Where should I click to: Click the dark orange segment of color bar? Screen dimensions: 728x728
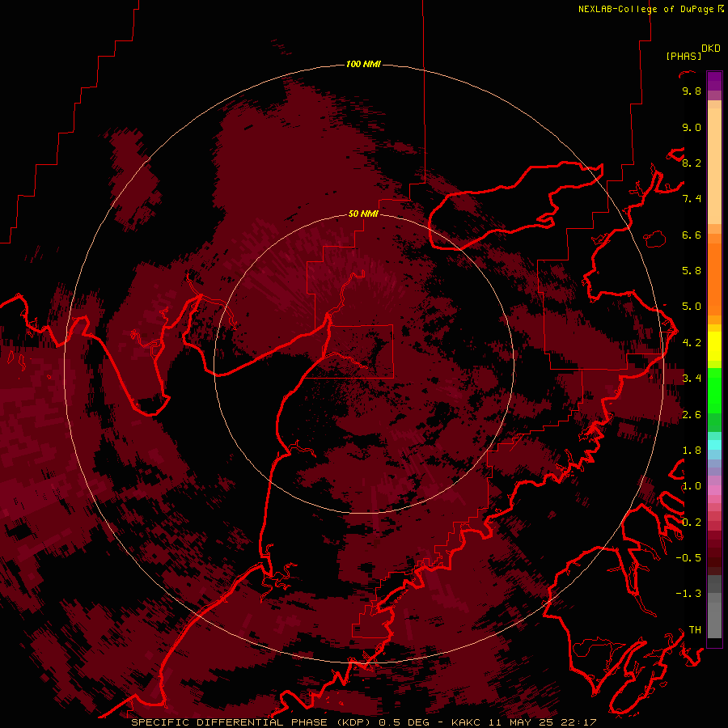pyautogui.click(x=714, y=278)
